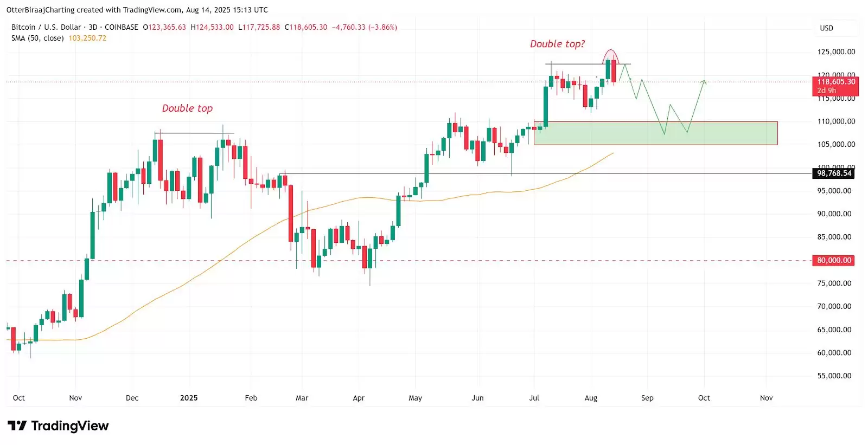Select the SMA (50, close) indicator legend

coord(37,38)
